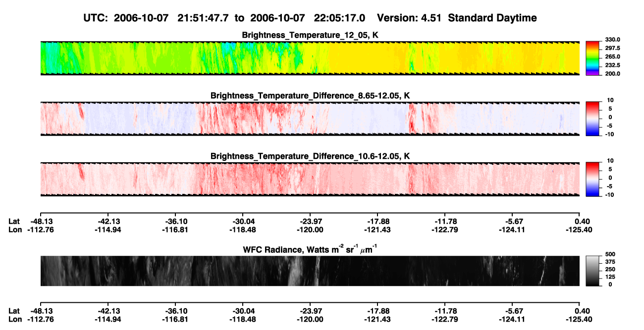
Task: Click the end time '22:05:17.0' in the header
Action: pos(340,18)
